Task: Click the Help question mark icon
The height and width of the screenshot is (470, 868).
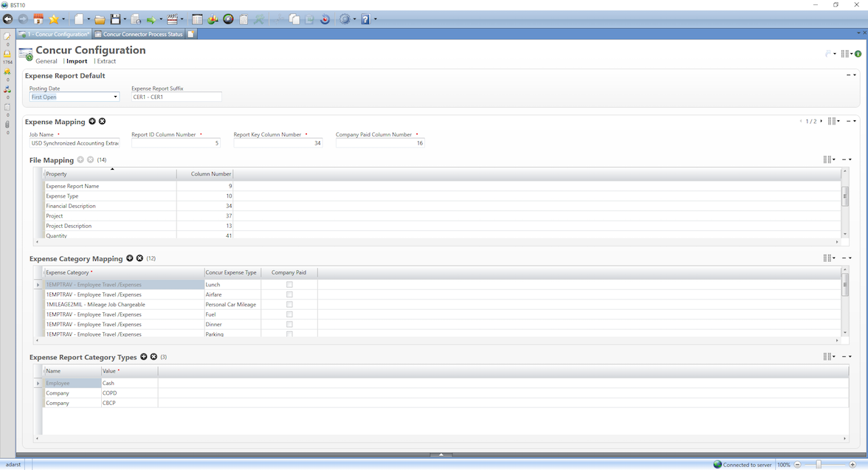Action: coord(365,19)
